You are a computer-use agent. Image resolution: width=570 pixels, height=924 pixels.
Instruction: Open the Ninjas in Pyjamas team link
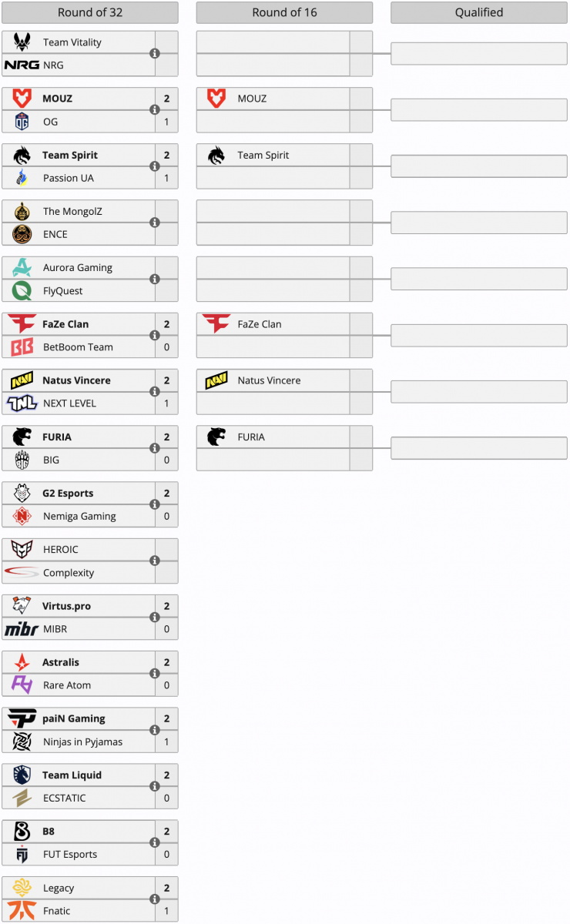(x=82, y=742)
